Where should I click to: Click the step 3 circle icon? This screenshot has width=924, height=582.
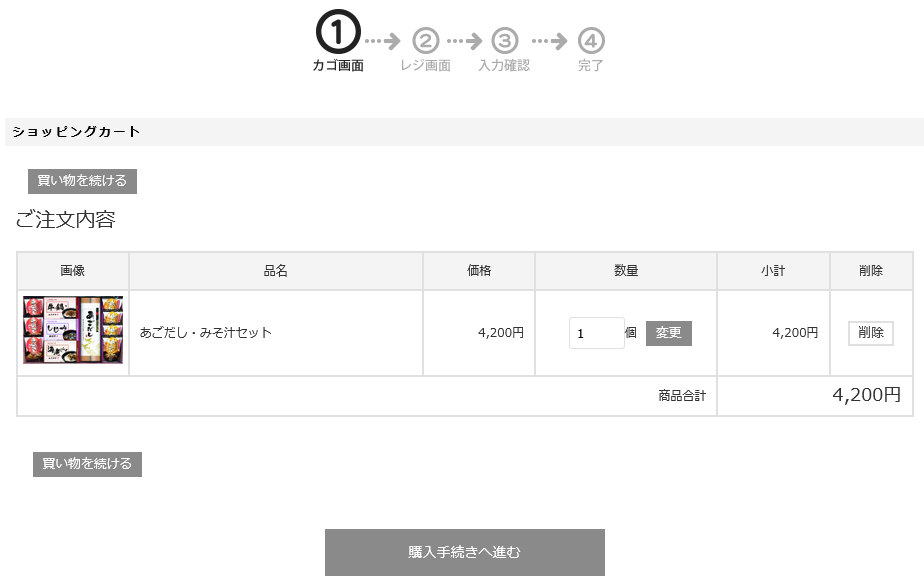coord(504,41)
